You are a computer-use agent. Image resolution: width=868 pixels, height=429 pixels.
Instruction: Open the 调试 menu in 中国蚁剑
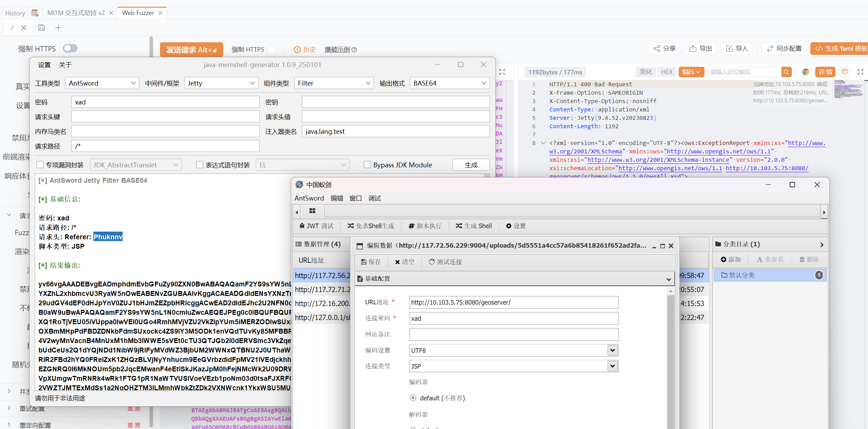coord(374,198)
